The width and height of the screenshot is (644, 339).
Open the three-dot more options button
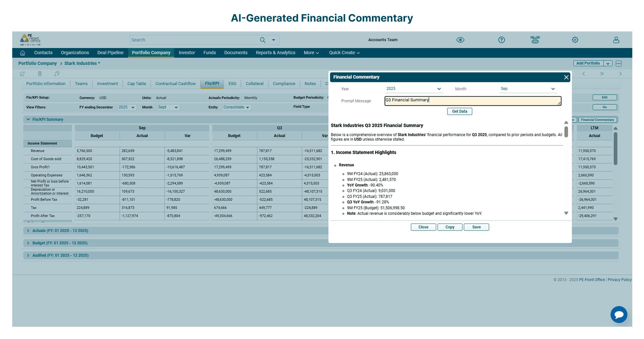pos(619,63)
